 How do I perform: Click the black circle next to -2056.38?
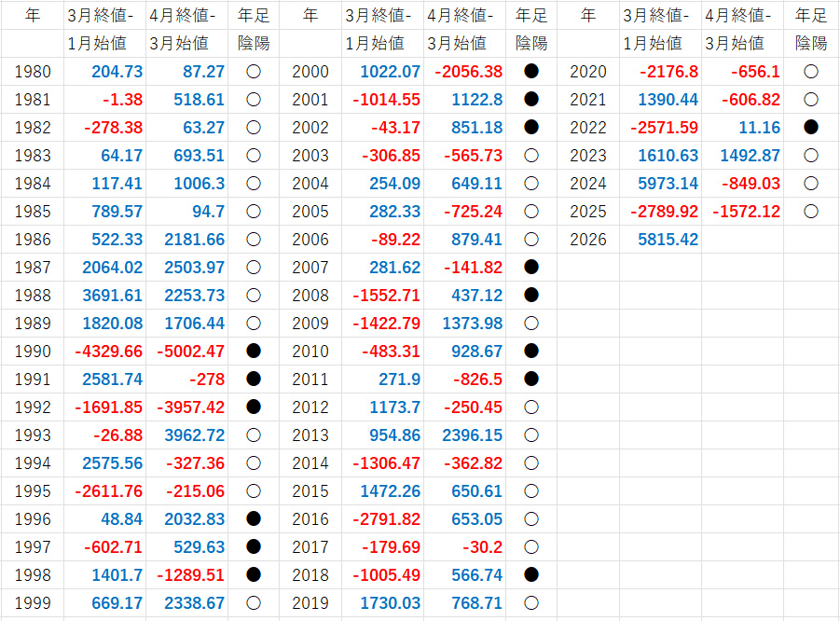pyautogui.click(x=531, y=72)
